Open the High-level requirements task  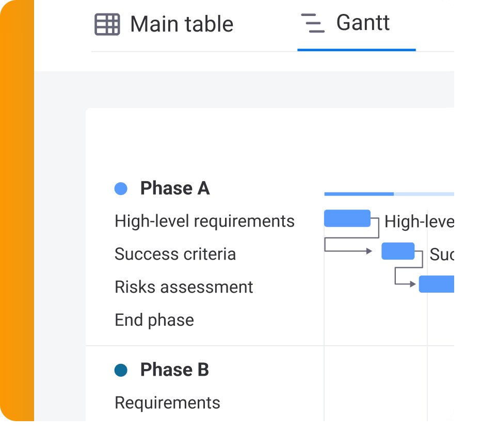coord(204,221)
